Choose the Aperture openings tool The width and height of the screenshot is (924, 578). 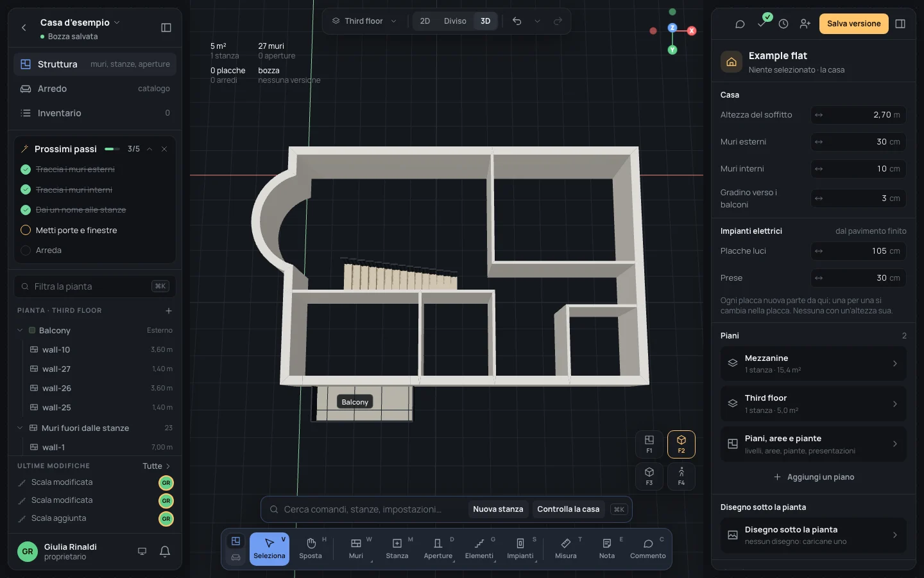(x=438, y=548)
